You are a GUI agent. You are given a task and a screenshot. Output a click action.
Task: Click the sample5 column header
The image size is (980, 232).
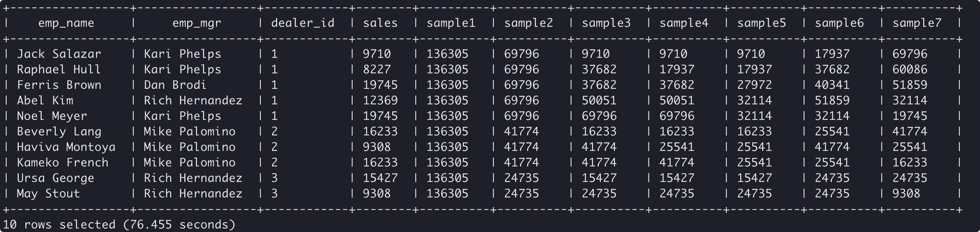tap(761, 23)
